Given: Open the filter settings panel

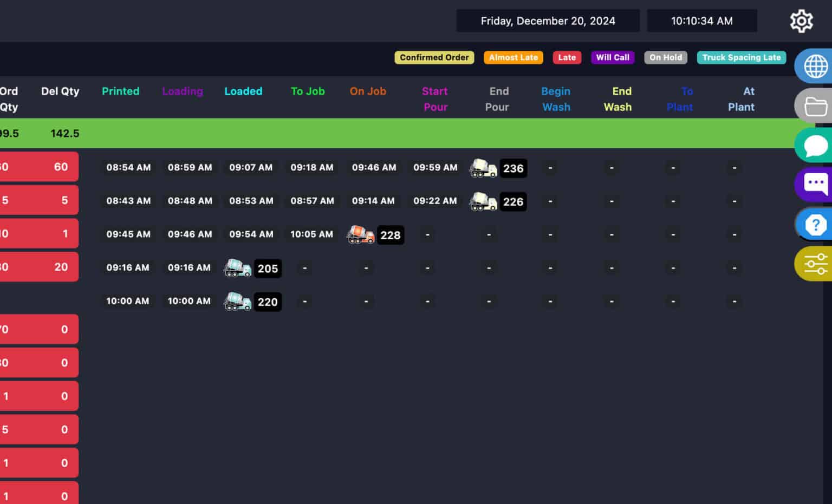Looking at the screenshot, I should 815,264.
